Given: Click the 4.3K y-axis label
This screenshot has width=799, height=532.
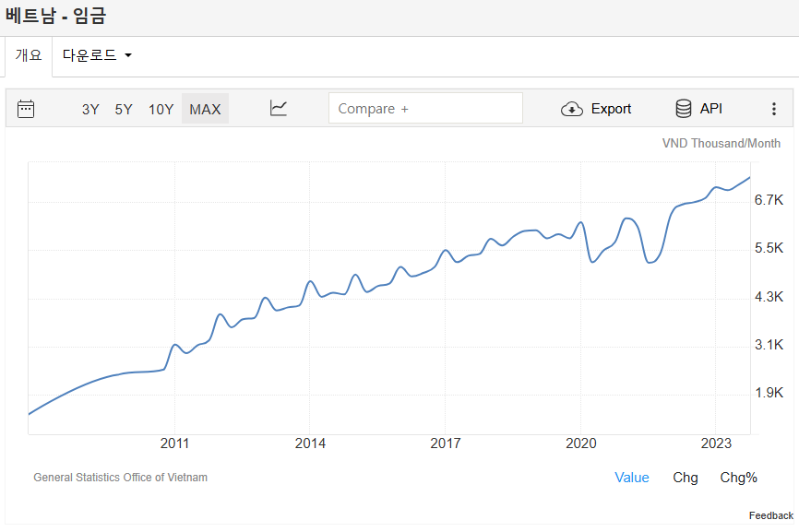Looking at the screenshot, I should click(x=769, y=297).
